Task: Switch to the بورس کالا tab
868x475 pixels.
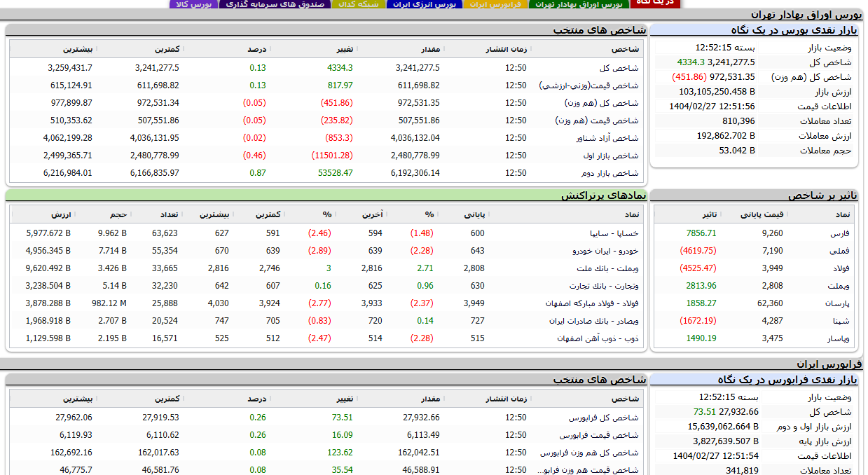Action: coord(193,4)
